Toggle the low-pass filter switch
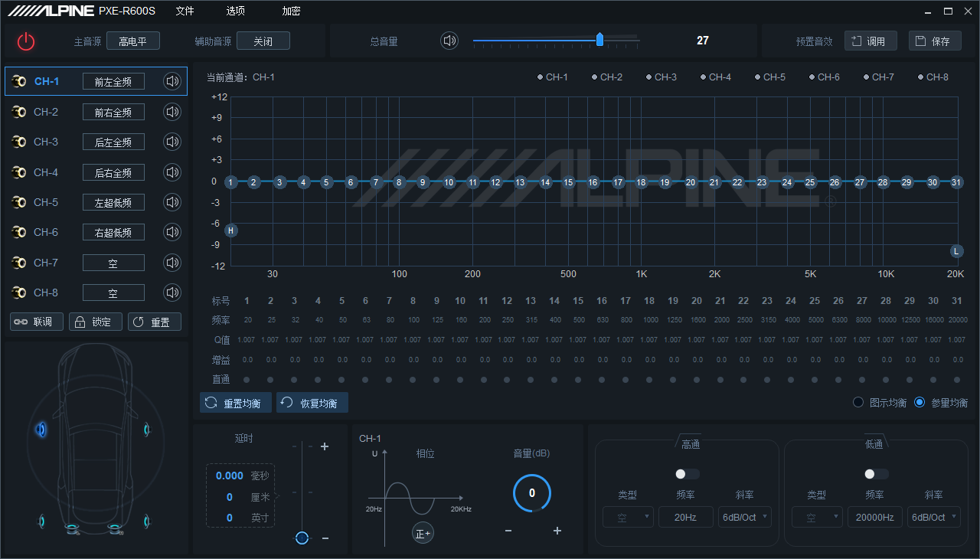 click(x=875, y=474)
